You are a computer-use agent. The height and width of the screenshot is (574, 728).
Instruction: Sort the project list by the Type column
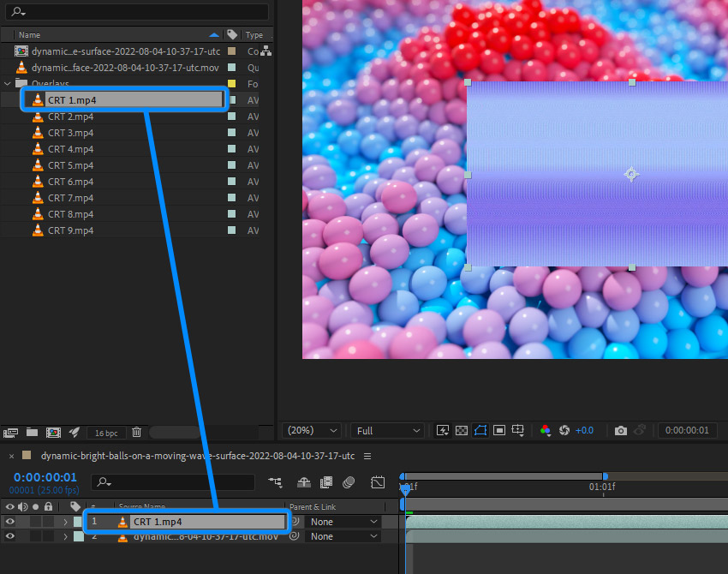pyautogui.click(x=254, y=35)
